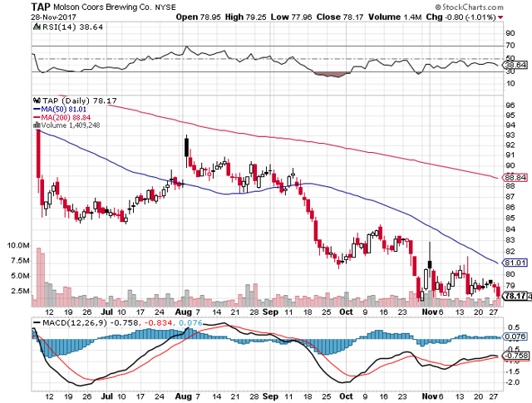This screenshot has height=403, width=532.
Task: Click the TAP (Daily) 78.17 legend label
Action: click(80, 101)
